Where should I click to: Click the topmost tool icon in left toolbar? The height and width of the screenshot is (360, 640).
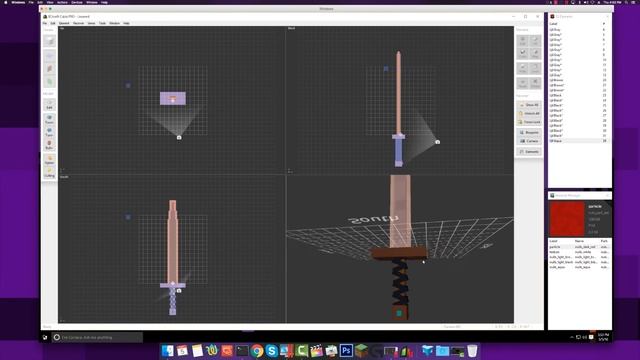click(x=50, y=41)
